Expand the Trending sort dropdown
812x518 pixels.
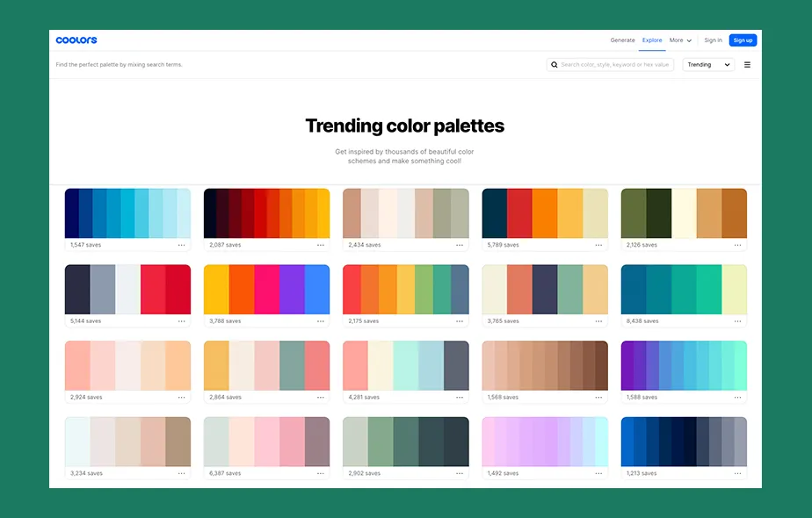tap(708, 65)
